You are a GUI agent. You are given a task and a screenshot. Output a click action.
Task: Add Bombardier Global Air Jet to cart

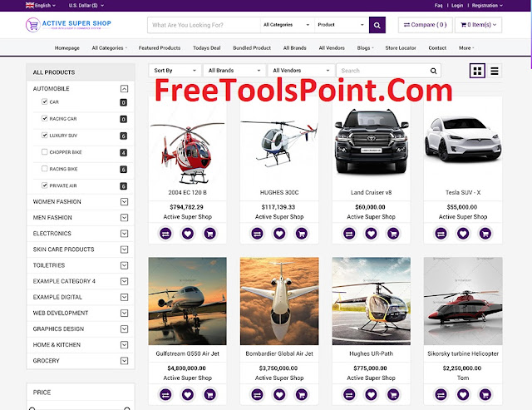click(301, 394)
